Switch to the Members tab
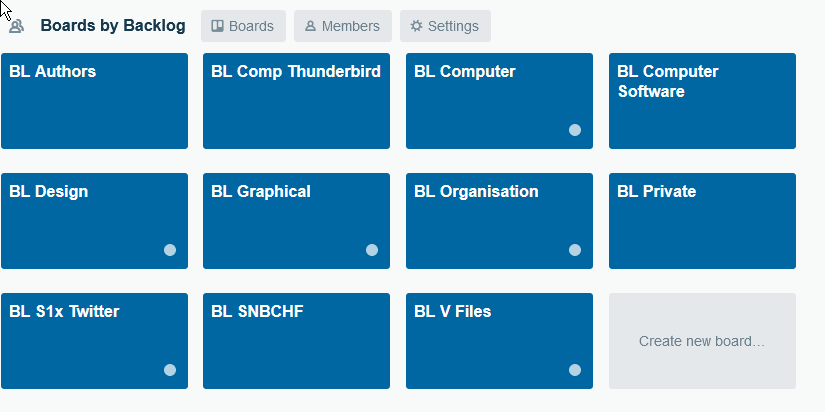This screenshot has height=412, width=825. pyautogui.click(x=343, y=26)
